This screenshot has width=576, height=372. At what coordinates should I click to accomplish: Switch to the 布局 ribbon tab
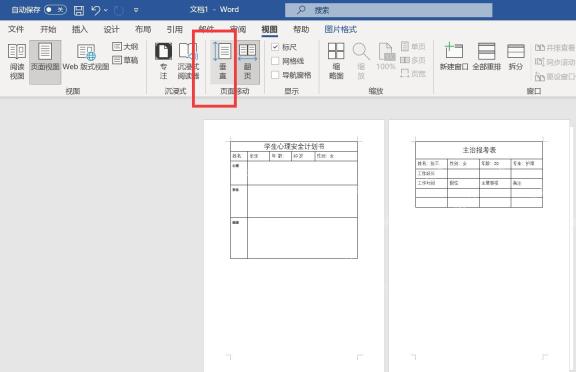143,29
